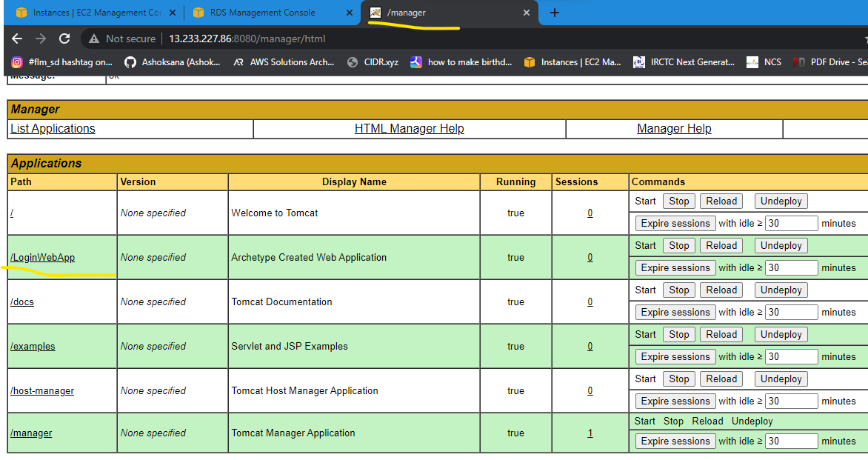
Task: Undeploy the /LoginWebApp application
Action: tap(781, 246)
